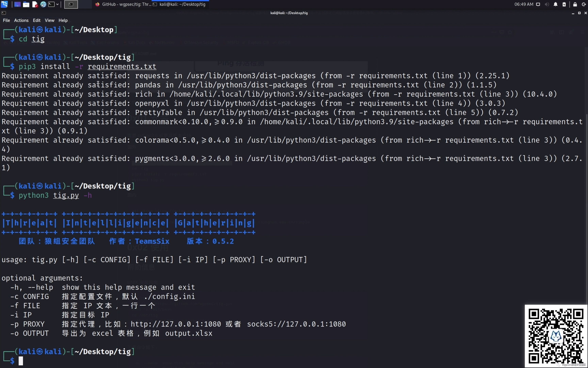588x368 pixels.
Task: Click the '-f FILE' option row
Action: coord(83,306)
